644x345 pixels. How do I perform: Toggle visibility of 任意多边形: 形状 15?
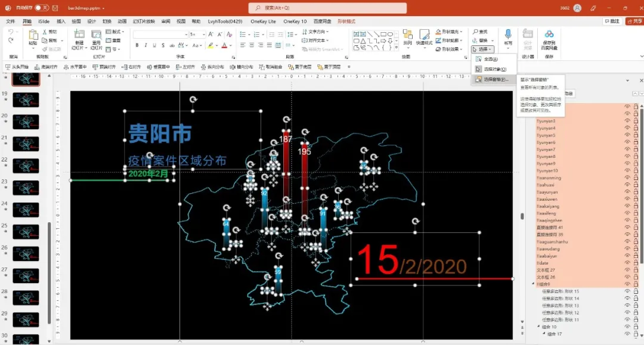tap(627, 291)
